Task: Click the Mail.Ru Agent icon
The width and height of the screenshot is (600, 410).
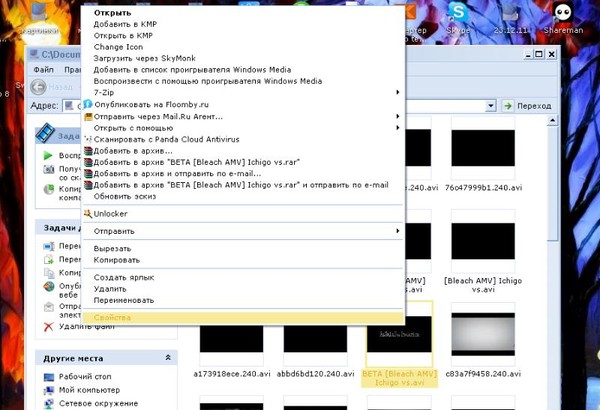Action: [88, 117]
